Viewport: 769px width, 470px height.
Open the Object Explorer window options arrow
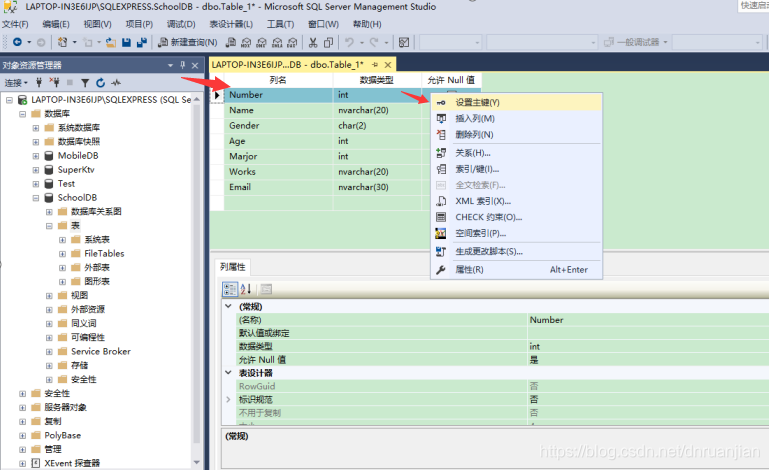[x=170, y=65]
